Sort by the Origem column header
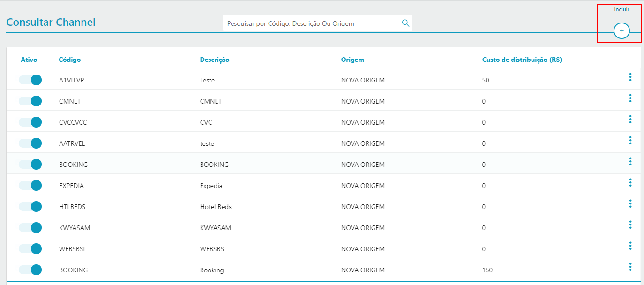This screenshot has width=644, height=285. pyautogui.click(x=352, y=60)
